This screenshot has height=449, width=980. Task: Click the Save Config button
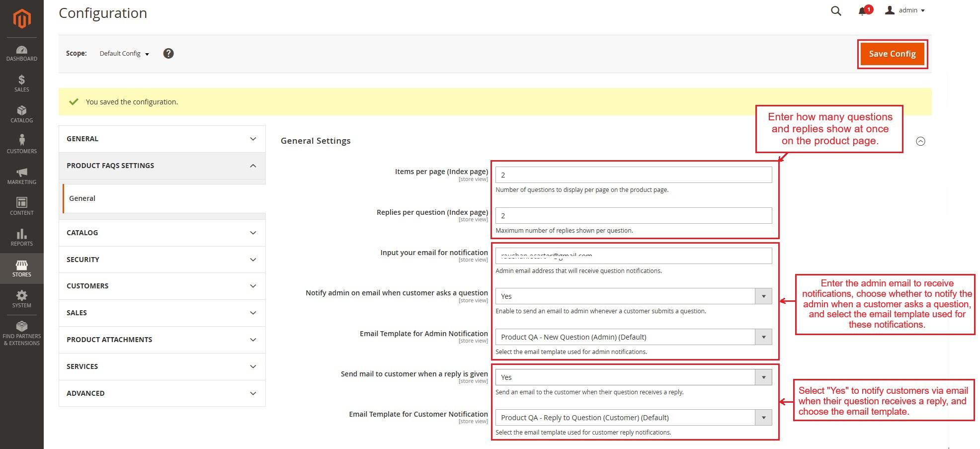(x=892, y=54)
